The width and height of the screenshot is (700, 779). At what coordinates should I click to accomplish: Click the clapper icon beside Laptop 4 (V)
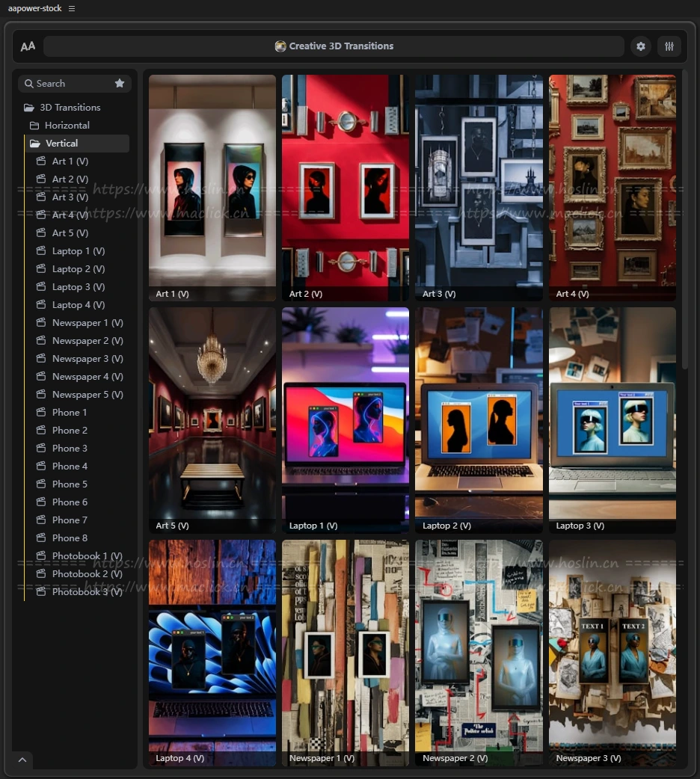pos(41,304)
